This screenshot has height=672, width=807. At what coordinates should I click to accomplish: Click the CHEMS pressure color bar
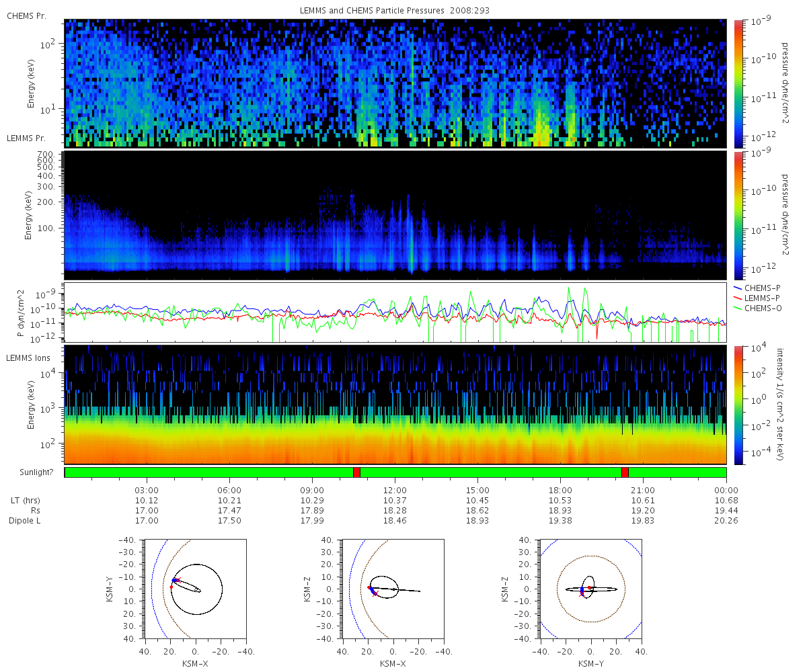click(x=738, y=83)
